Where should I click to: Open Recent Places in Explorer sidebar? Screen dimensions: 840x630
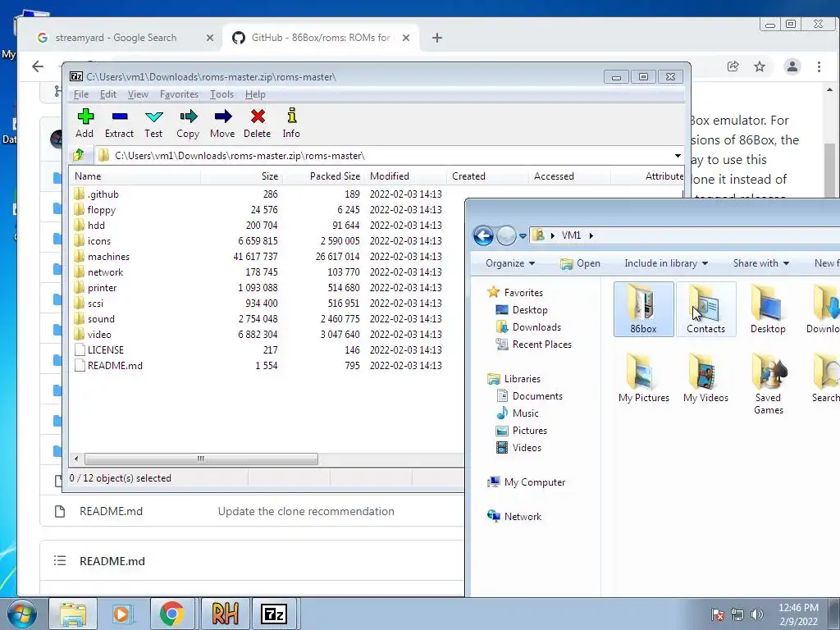tap(534, 344)
